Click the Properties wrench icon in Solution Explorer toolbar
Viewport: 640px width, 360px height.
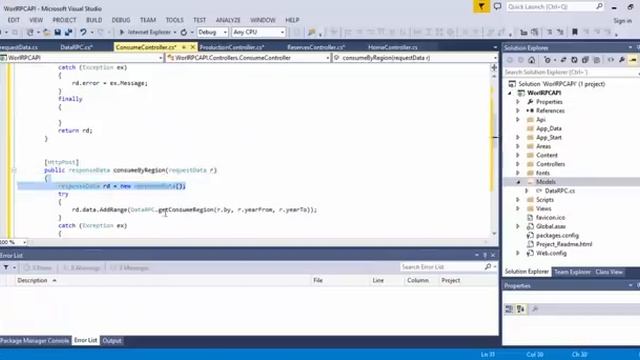622,60
